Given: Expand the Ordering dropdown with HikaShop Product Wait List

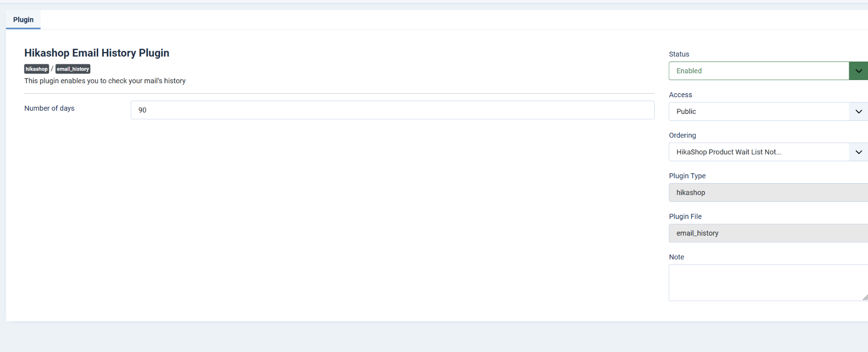Looking at the screenshot, I should (x=768, y=152).
